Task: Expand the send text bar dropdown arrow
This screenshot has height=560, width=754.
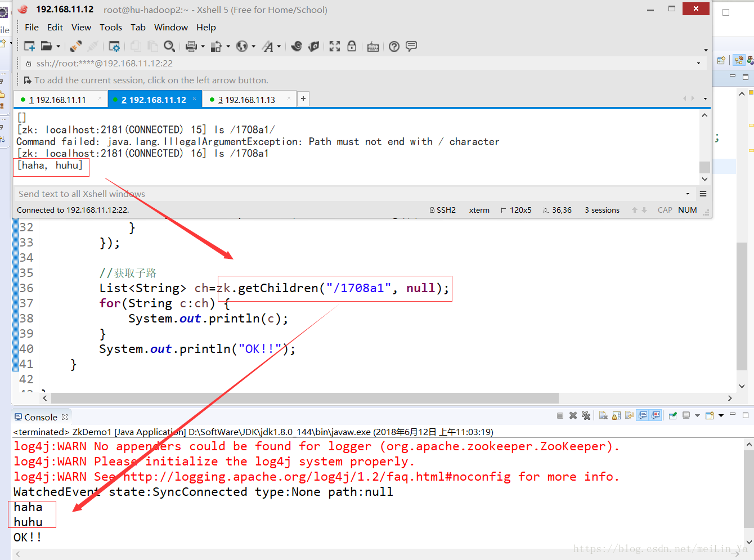Action: [x=688, y=194]
